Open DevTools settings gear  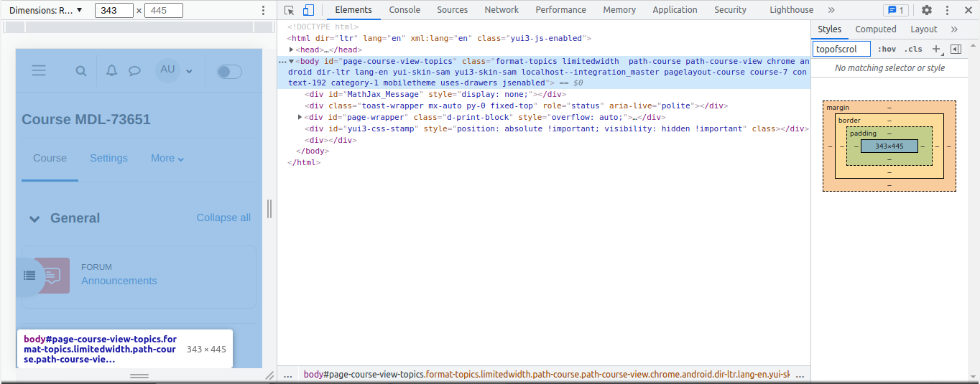tap(927, 10)
